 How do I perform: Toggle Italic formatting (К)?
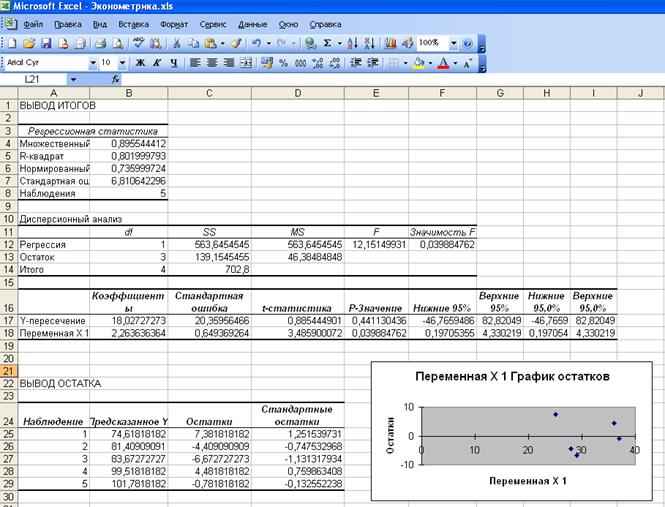pyautogui.click(x=156, y=63)
